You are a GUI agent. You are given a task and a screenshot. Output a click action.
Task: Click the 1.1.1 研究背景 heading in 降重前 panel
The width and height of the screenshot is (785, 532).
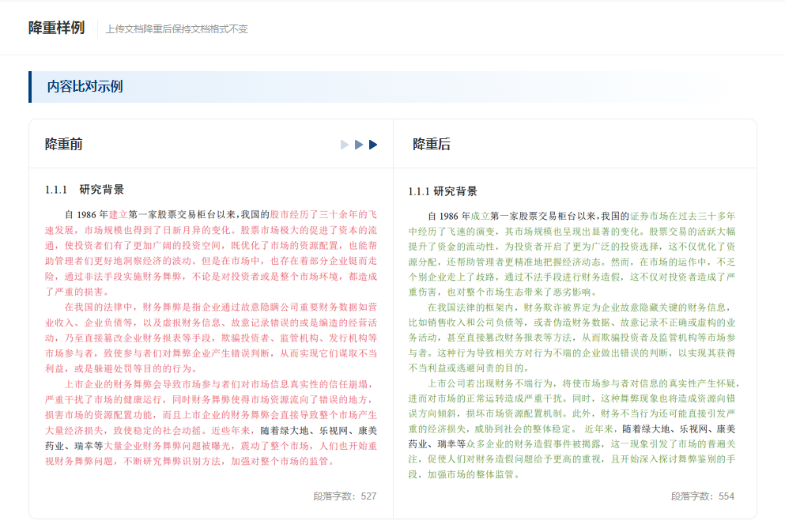[x=85, y=190]
